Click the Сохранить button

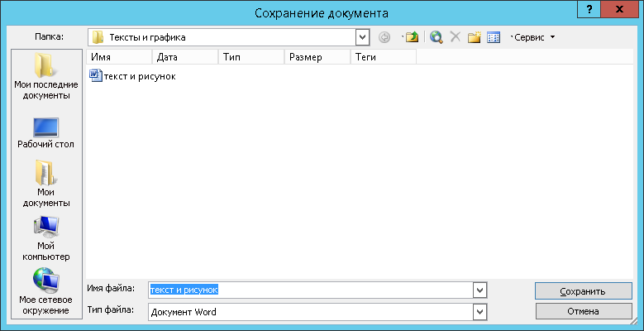coord(583,291)
